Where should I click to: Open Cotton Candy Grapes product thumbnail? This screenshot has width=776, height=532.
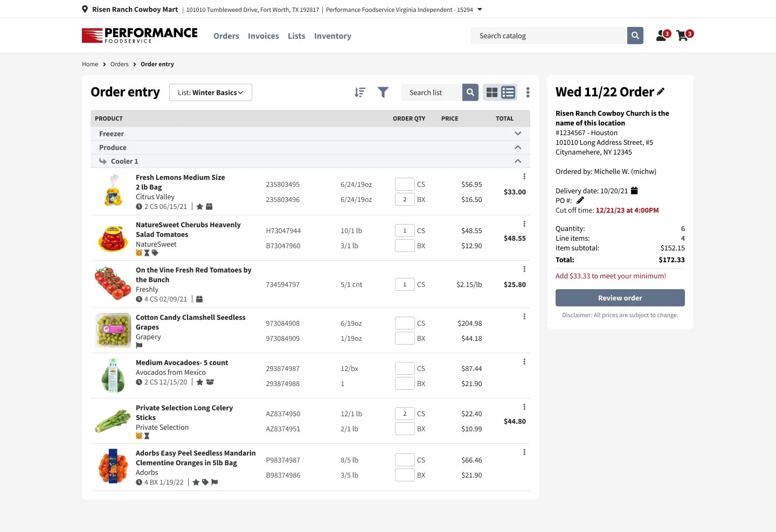click(x=113, y=330)
